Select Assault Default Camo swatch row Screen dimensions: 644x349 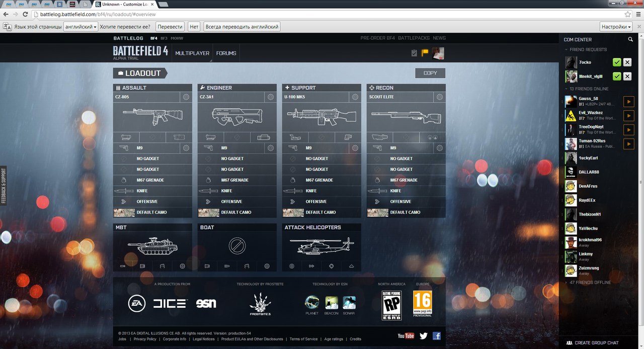pos(152,213)
